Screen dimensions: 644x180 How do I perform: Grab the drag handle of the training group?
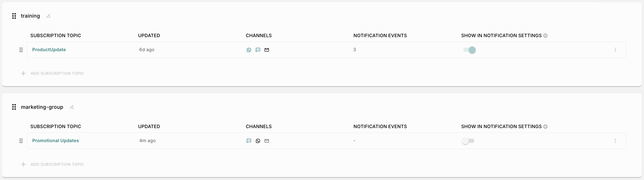[14, 16]
